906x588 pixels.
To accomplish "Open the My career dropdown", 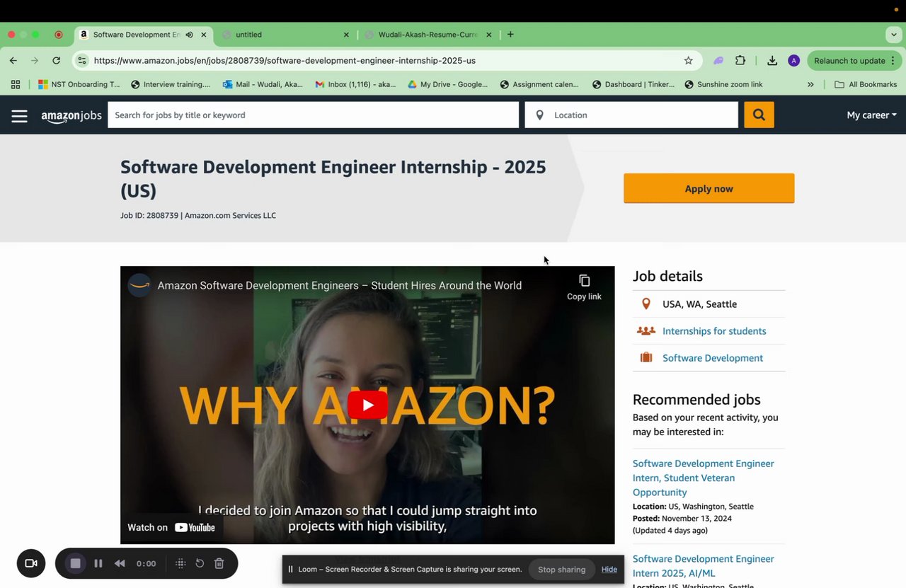I will point(871,115).
